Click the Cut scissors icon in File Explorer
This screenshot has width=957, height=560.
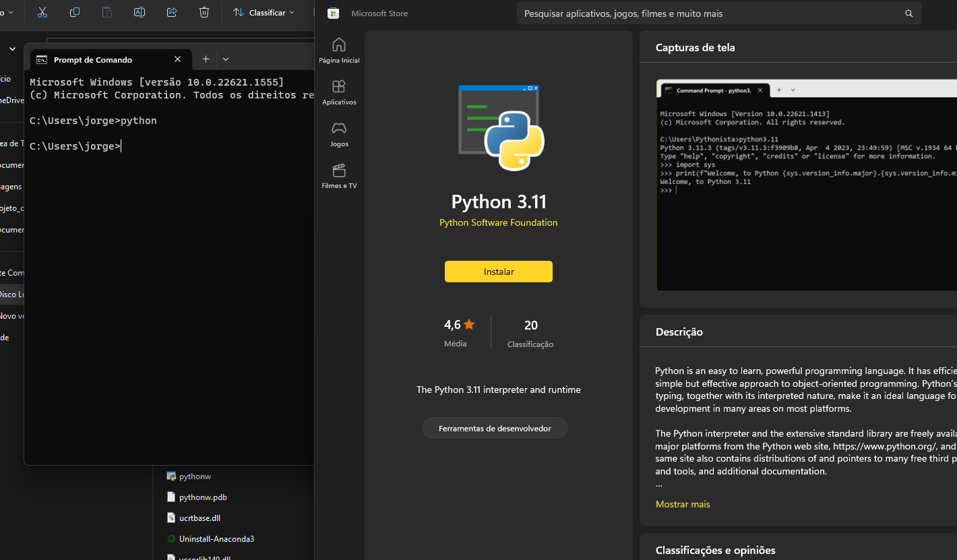pyautogui.click(x=42, y=12)
